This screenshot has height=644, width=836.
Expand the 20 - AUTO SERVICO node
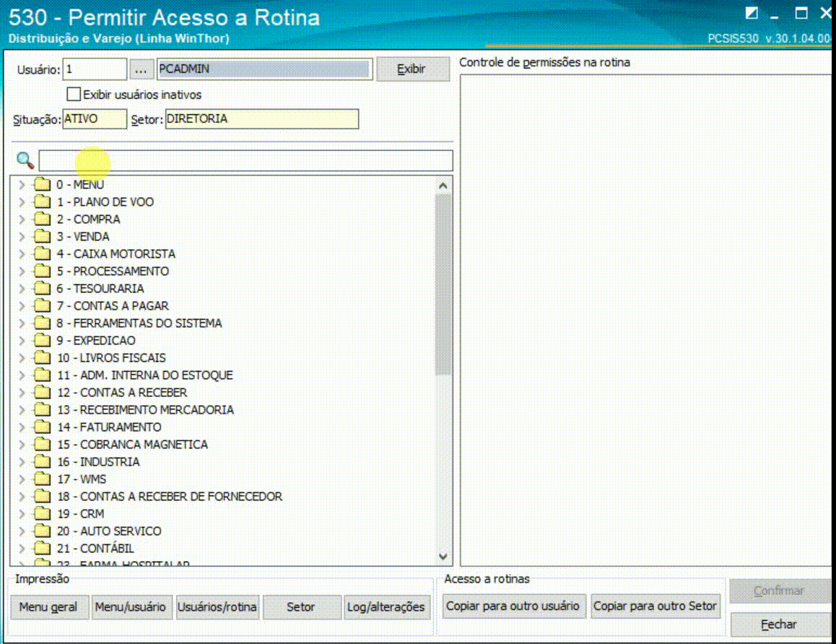tap(22, 531)
